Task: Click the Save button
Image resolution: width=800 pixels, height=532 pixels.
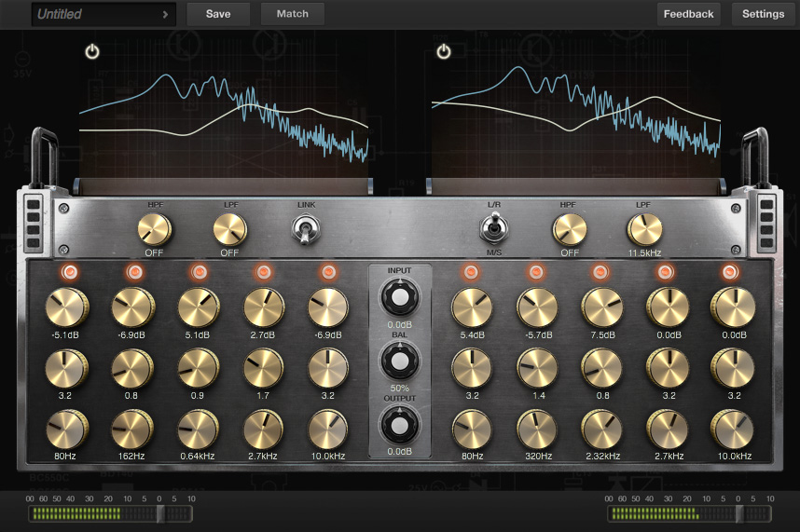Action: coord(218,14)
